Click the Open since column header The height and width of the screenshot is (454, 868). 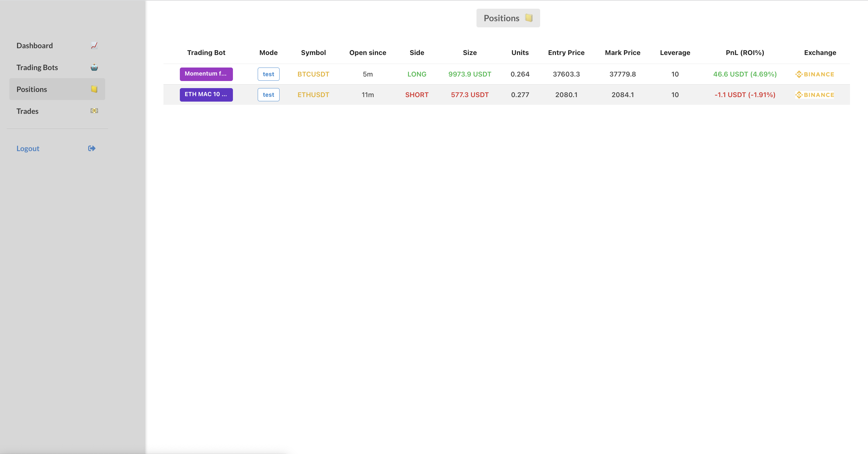pos(368,52)
